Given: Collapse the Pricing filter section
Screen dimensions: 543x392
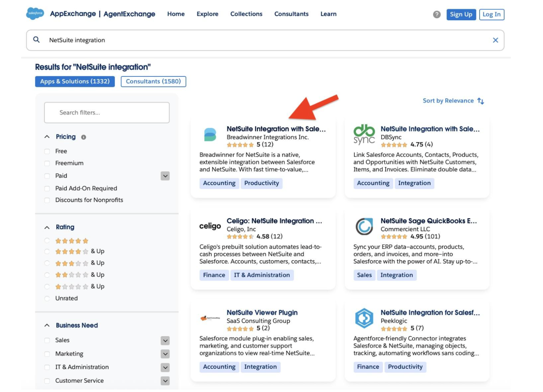Looking at the screenshot, I should (47, 137).
